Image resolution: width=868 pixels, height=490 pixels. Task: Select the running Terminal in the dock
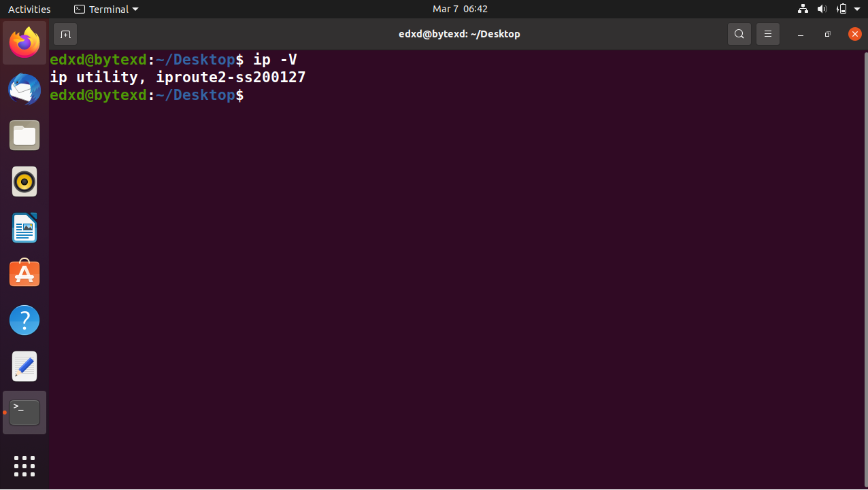click(24, 412)
